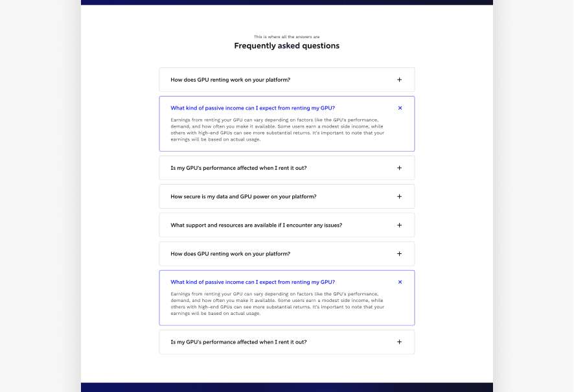574x392 pixels.
Task: Select the blue 'What kind of passive income' heading
Action: (252, 108)
